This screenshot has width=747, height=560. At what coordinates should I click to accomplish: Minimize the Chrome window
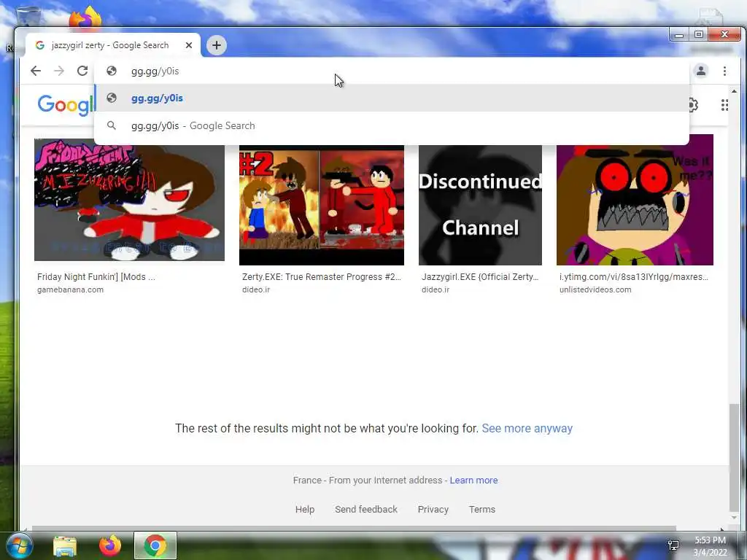pos(679,35)
